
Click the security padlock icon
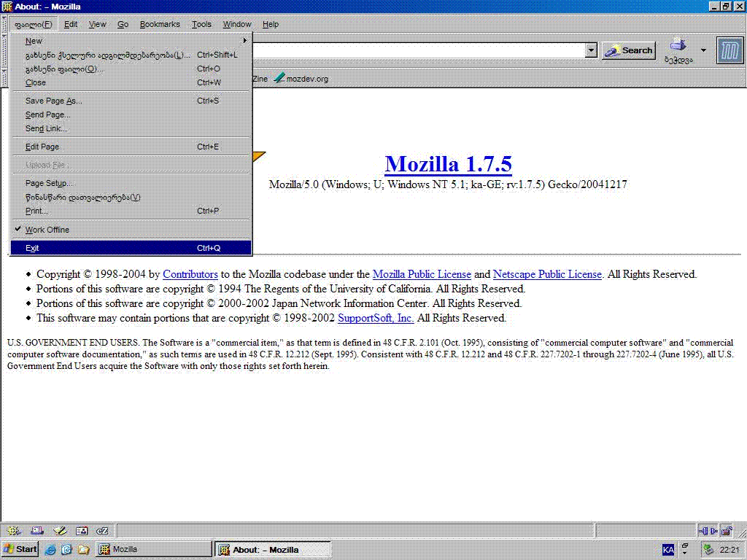click(726, 531)
